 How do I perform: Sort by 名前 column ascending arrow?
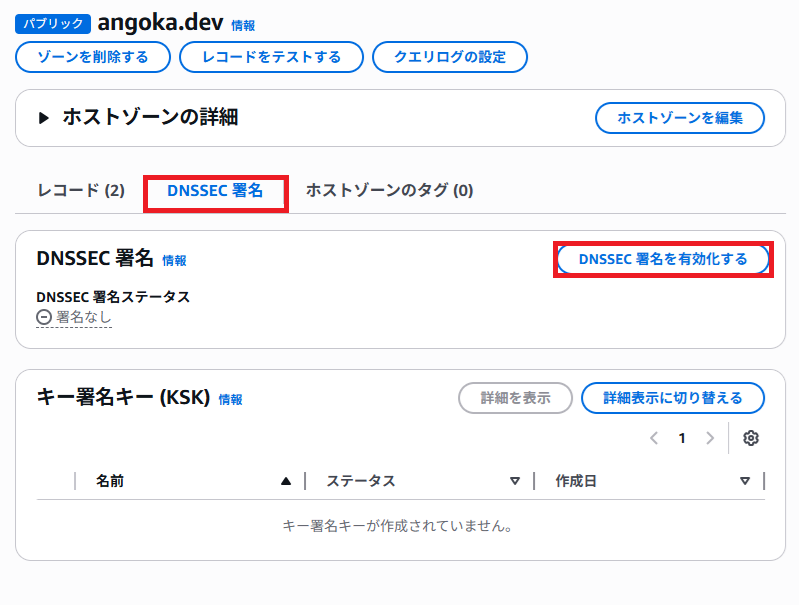coord(287,481)
